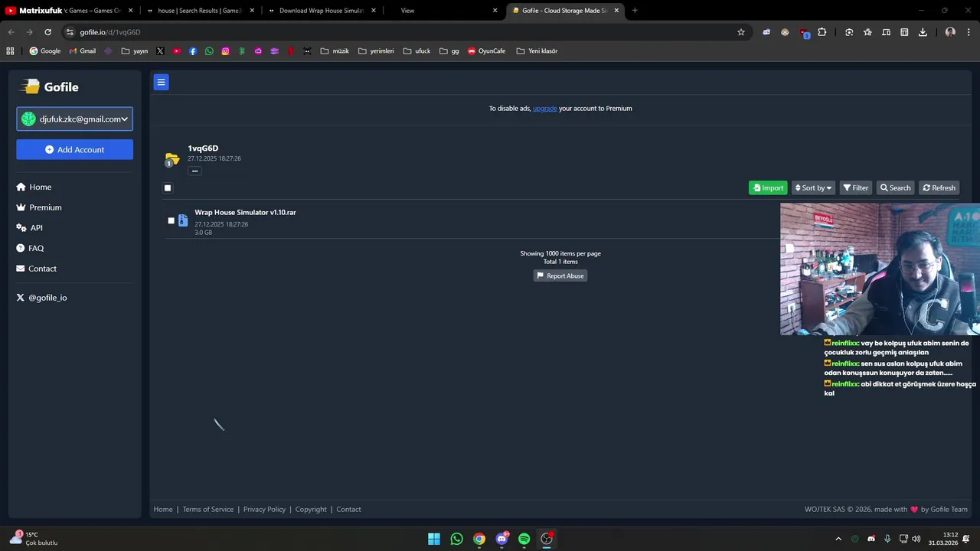The height and width of the screenshot is (551, 980).
Task: Go to Home in Gofile sidebar
Action: tap(34, 187)
